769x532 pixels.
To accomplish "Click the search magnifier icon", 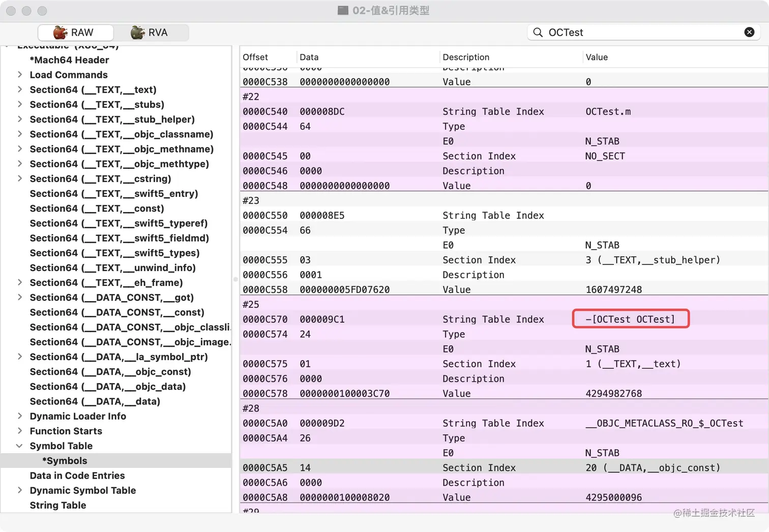I will click(538, 32).
